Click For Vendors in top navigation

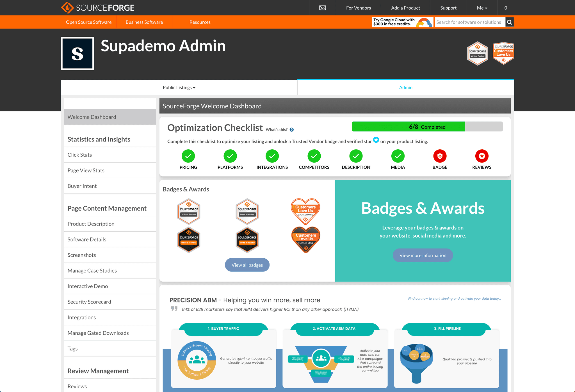tap(359, 8)
